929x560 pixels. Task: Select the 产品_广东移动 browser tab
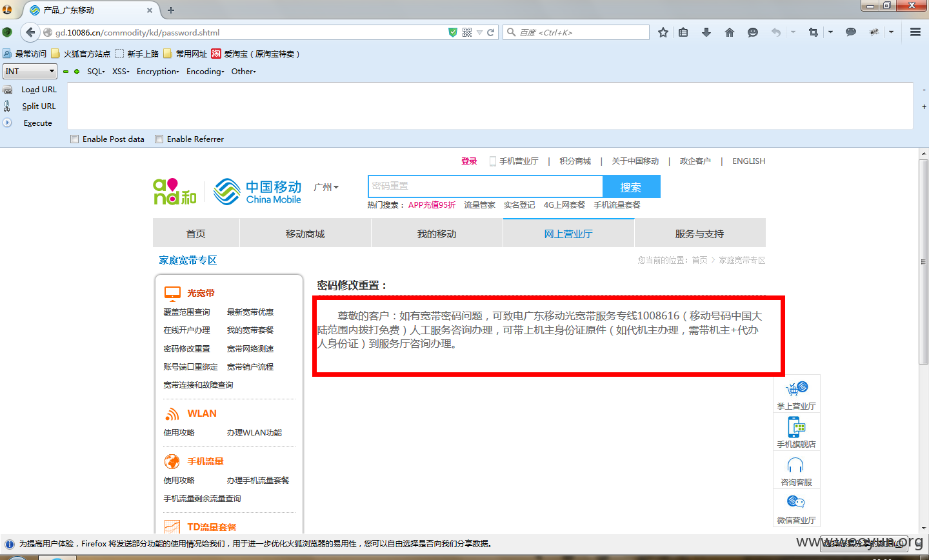(90, 10)
